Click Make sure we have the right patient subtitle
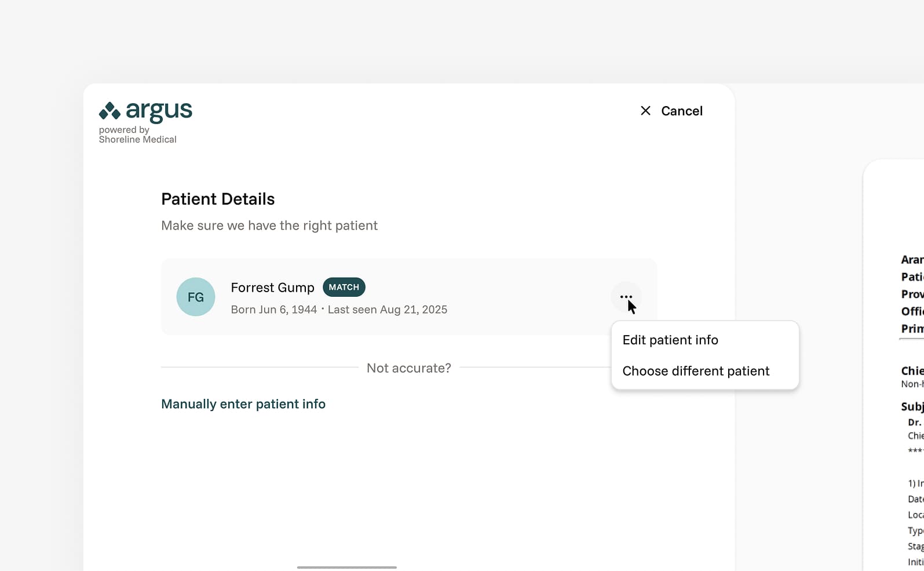Image resolution: width=924 pixels, height=571 pixels. click(269, 226)
